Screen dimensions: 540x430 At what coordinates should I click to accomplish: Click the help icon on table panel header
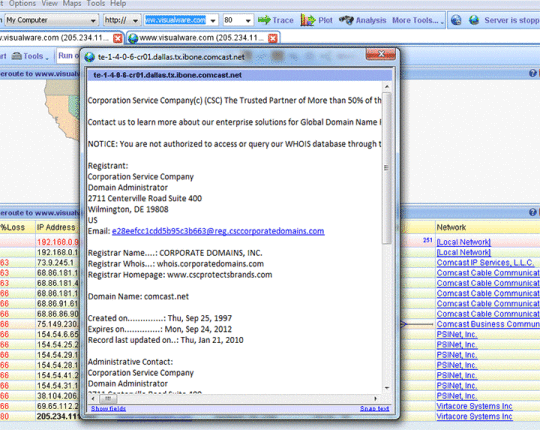pyautogui.click(x=532, y=213)
